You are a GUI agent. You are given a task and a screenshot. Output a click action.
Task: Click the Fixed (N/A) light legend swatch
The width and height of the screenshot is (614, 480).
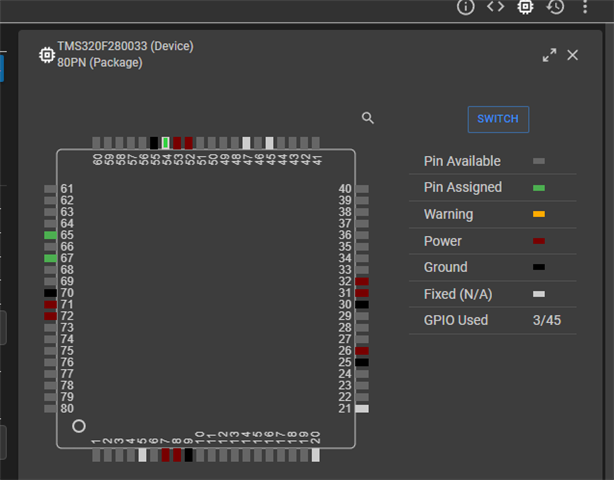pyautogui.click(x=539, y=294)
